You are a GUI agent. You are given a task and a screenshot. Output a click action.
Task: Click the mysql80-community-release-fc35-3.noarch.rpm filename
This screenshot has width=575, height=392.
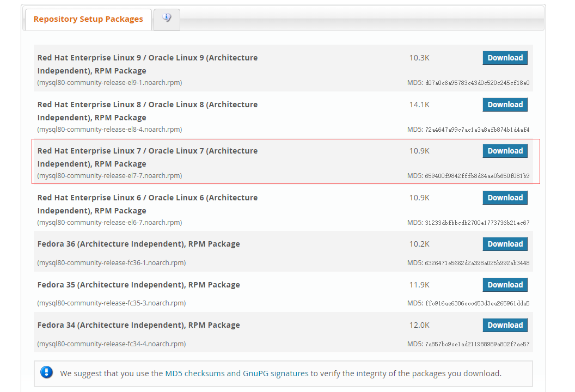tap(111, 303)
